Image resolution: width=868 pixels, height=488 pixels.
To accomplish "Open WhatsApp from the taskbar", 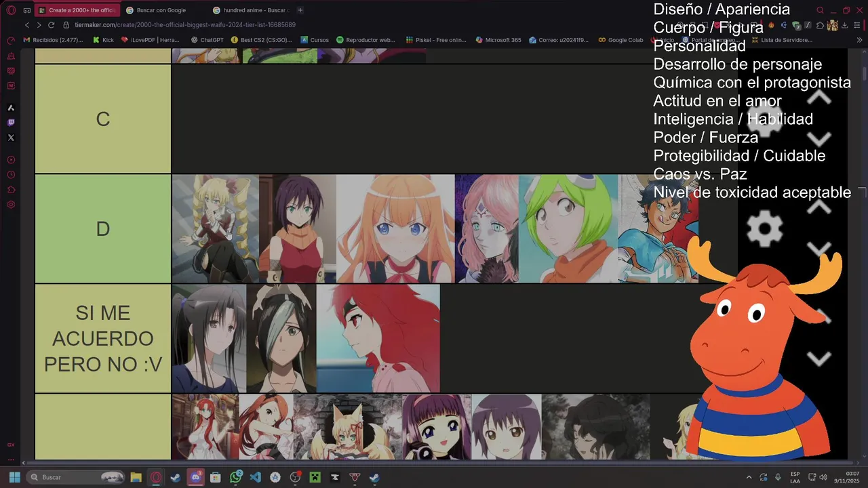I will tap(236, 477).
